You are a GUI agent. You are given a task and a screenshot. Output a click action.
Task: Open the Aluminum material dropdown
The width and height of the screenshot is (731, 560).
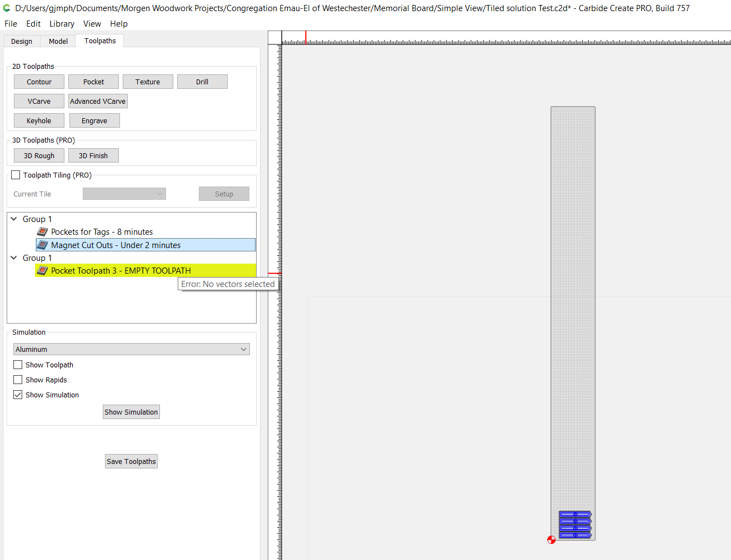[x=132, y=349]
